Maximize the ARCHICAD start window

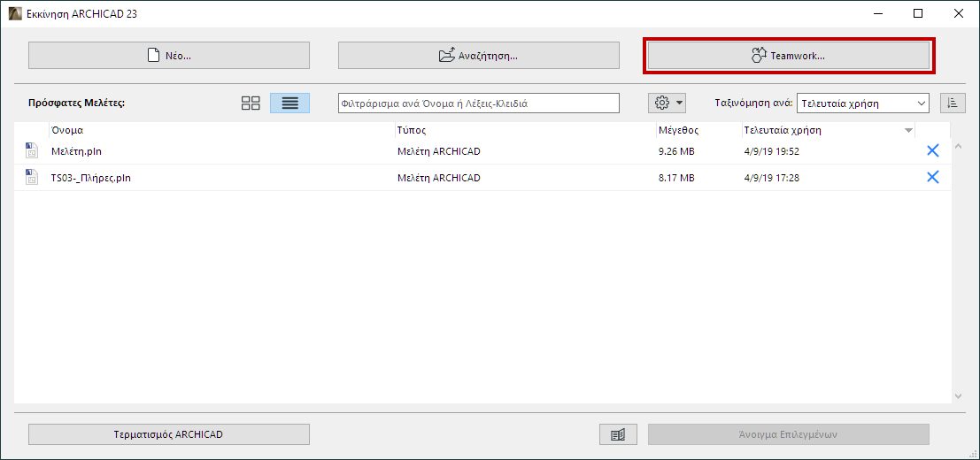tap(917, 14)
